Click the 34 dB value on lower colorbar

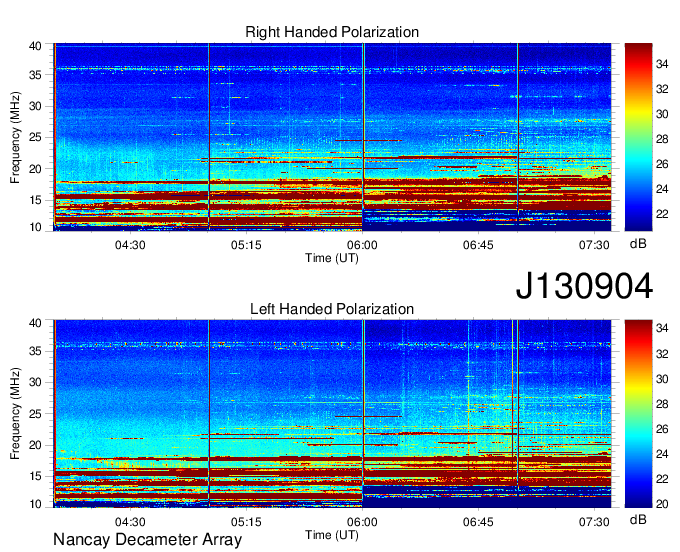[x=662, y=329]
